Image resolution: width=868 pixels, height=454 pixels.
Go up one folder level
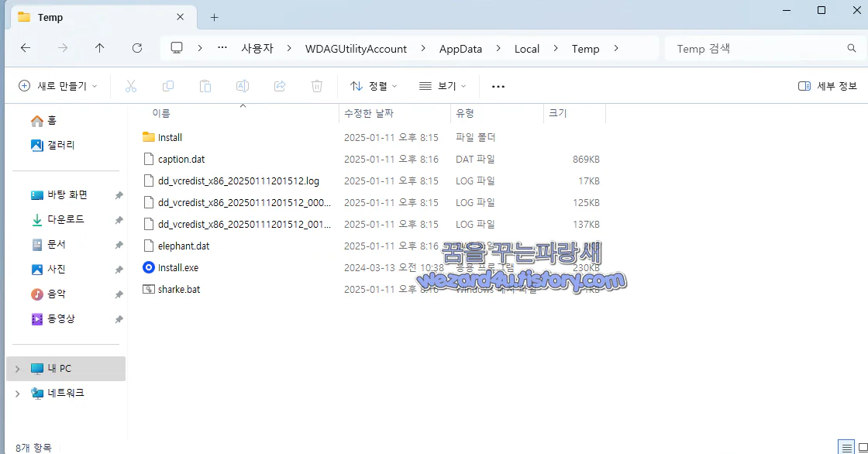click(100, 48)
